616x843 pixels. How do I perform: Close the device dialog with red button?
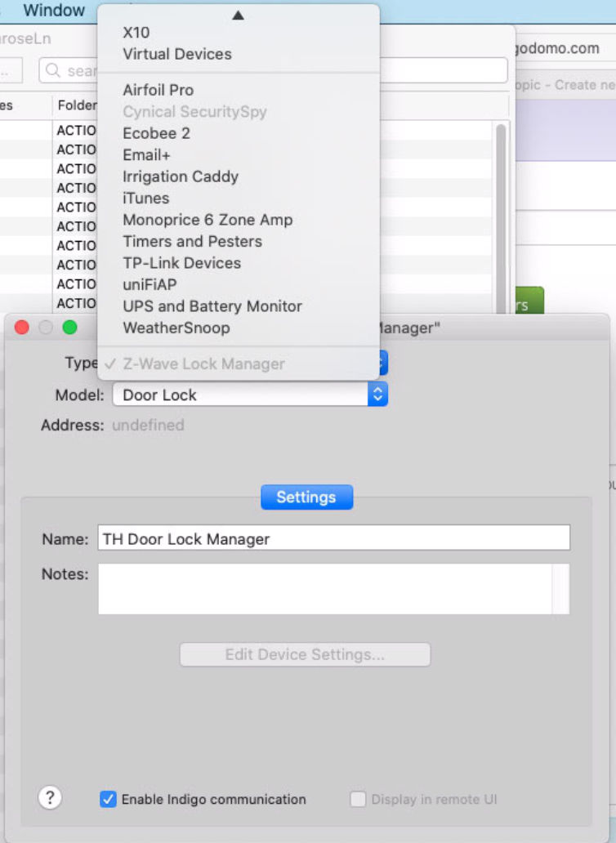click(22, 327)
